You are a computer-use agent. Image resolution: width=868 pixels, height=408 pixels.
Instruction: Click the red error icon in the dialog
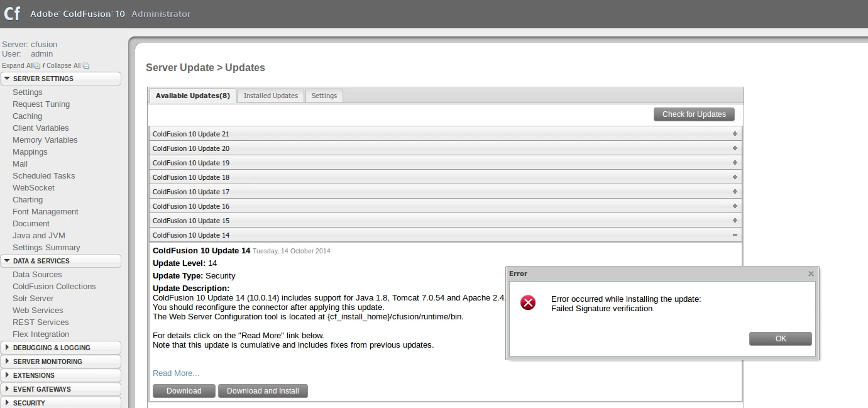click(x=528, y=304)
